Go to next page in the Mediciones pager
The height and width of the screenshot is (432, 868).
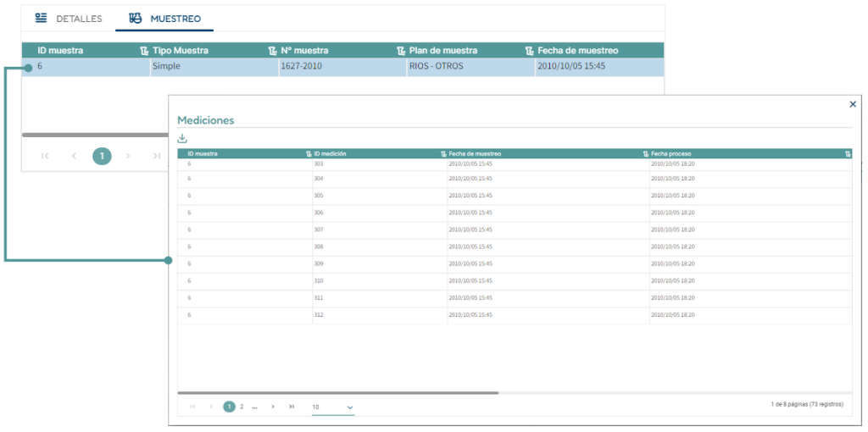tap(273, 407)
